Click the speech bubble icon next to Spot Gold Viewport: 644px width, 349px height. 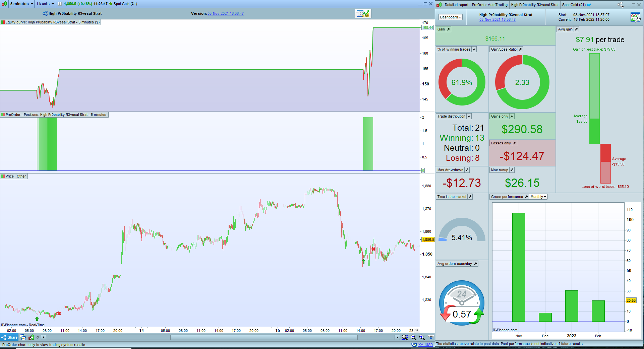(589, 5)
